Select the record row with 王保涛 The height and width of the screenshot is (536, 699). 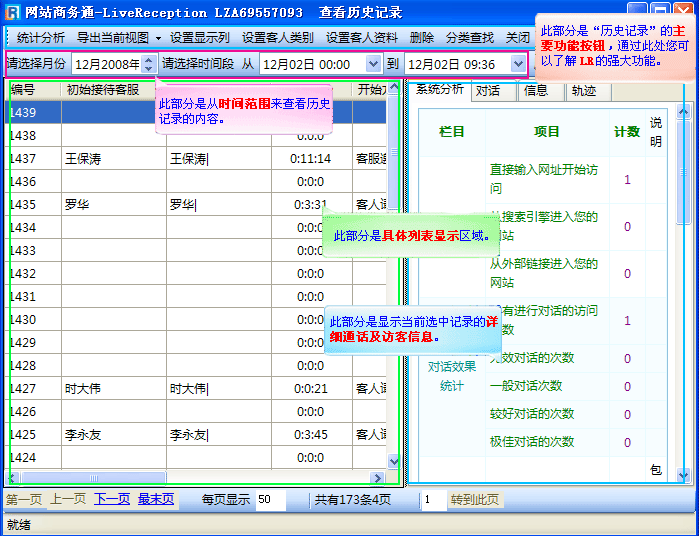[x=200, y=159]
